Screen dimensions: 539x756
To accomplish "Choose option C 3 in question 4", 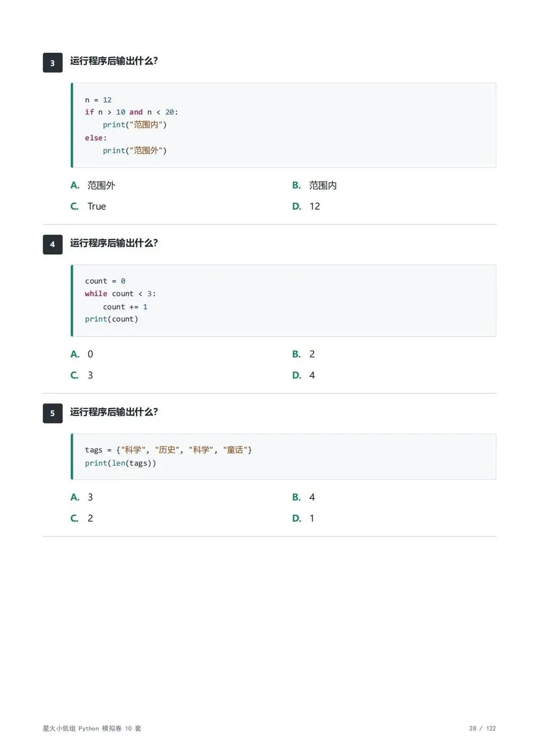I will (82, 375).
